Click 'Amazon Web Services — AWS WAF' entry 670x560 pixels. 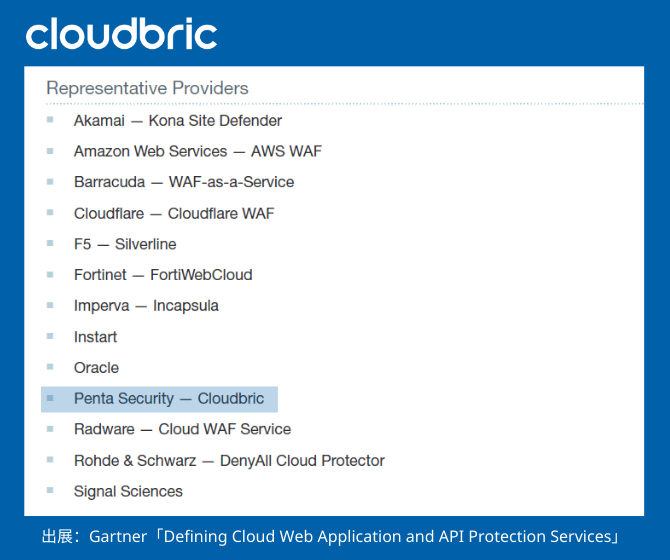[197, 151]
